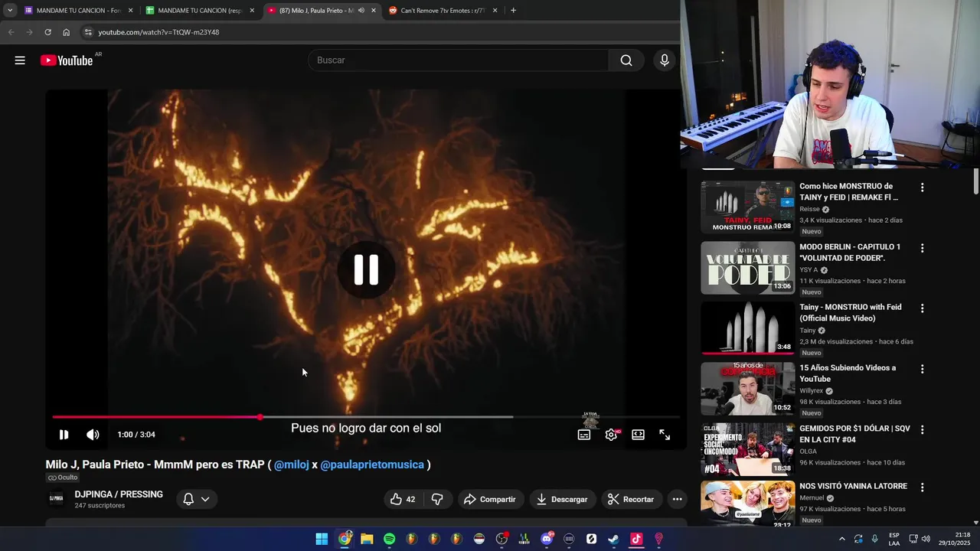Image resolution: width=980 pixels, height=551 pixels.
Task: Click the browser home button
Action: point(67,32)
